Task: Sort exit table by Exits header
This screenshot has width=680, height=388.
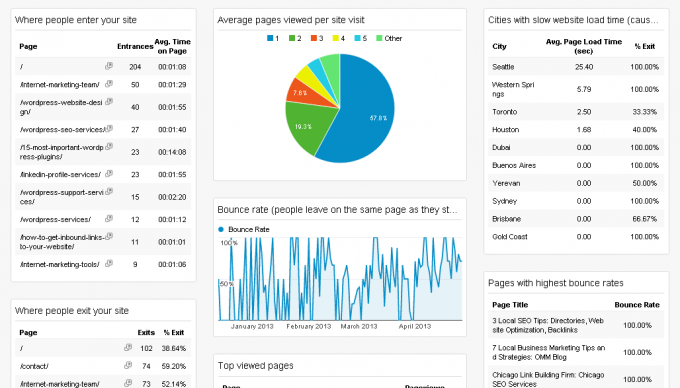Action: click(146, 333)
